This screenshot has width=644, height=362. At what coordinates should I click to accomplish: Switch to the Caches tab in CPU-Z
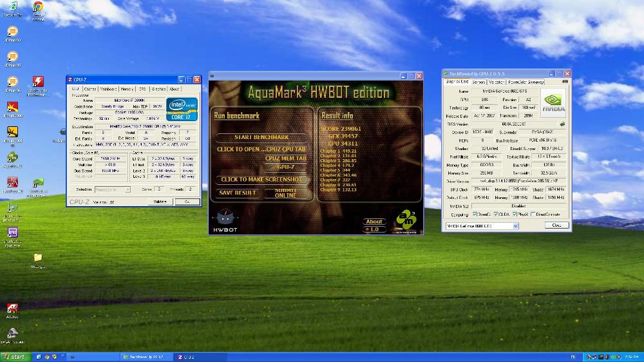90,89
